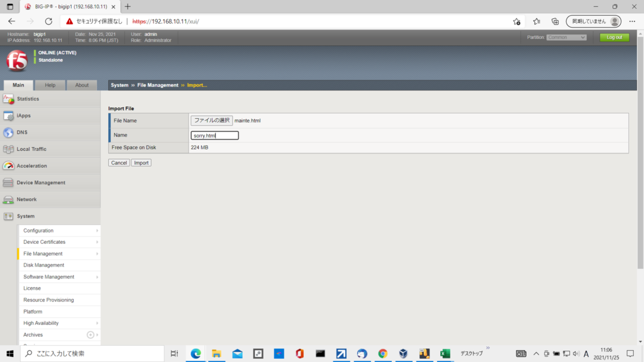Click the iApps sidebar icon

8,116
